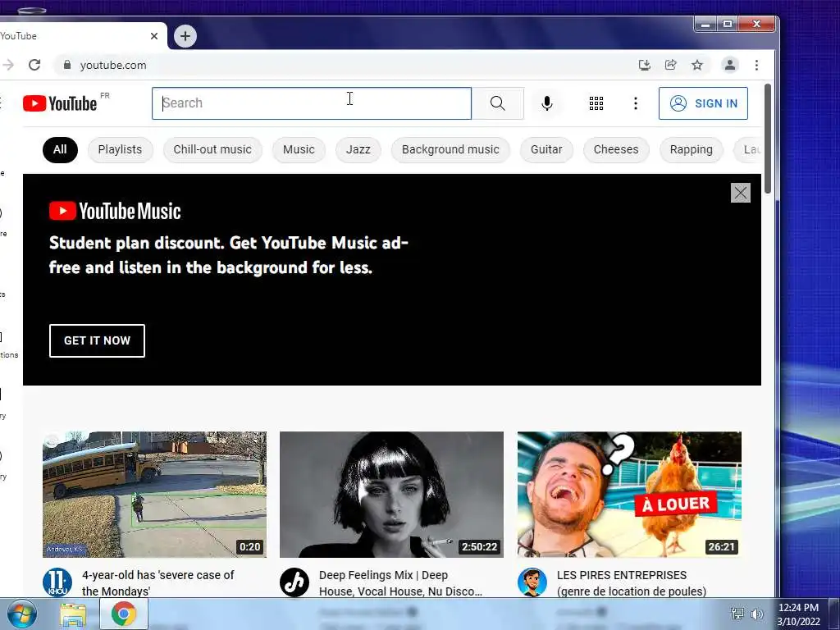The height and width of the screenshot is (630, 840).
Task: Open LES PIRES ENTREPRISES channel avatar
Action: point(532,582)
